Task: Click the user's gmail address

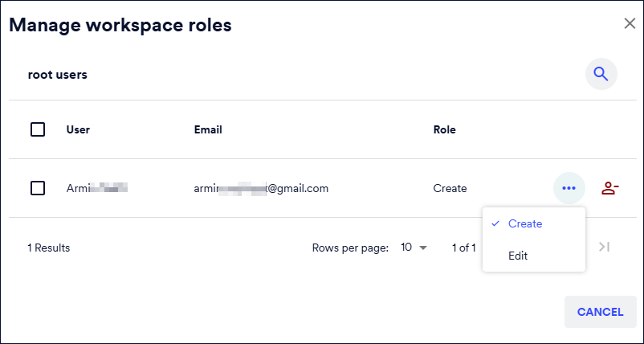Action: pyautogui.click(x=261, y=188)
